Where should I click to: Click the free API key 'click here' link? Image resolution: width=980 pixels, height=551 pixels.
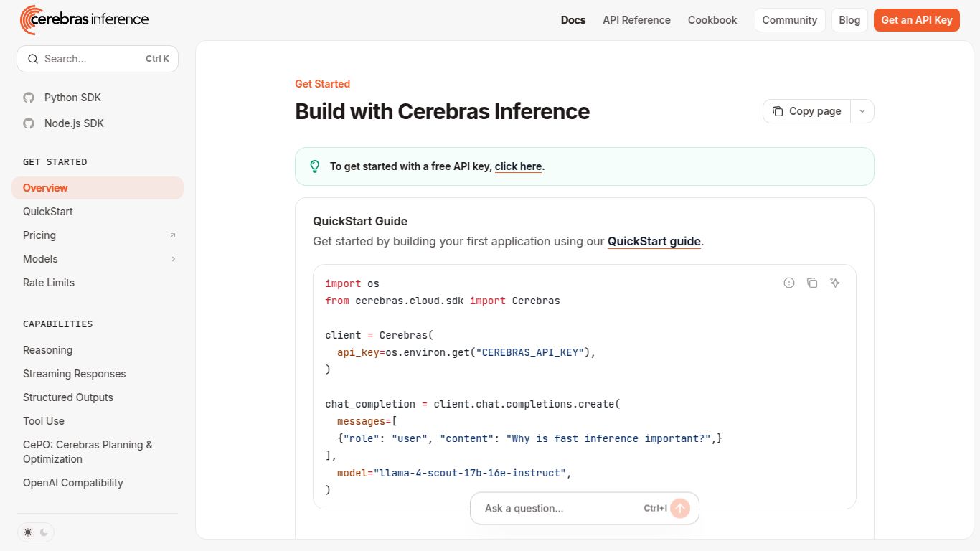click(x=518, y=166)
